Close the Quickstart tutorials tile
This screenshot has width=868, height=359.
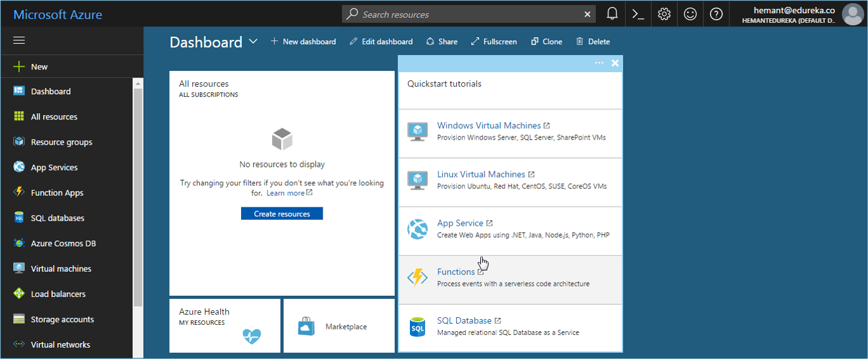[615, 63]
